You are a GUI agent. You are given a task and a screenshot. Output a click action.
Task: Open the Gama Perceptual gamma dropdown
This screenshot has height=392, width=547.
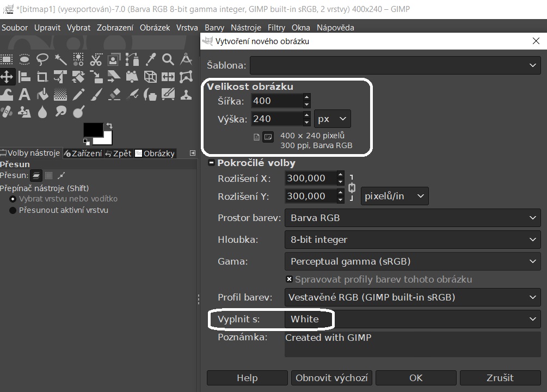(x=413, y=261)
